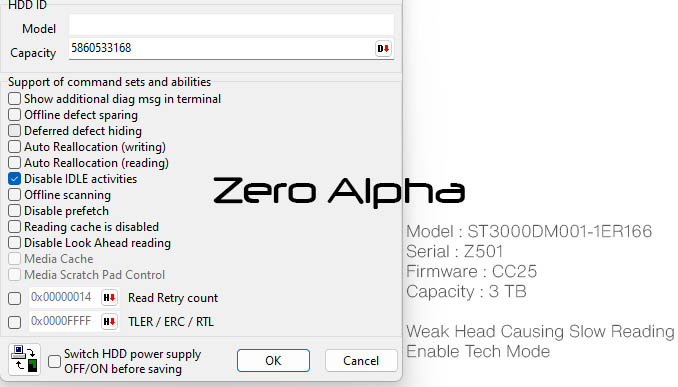Screen dimensions: 678x387
Task: Click the greyed Media Scratch Pad Control checkbox
Action: tap(14, 275)
